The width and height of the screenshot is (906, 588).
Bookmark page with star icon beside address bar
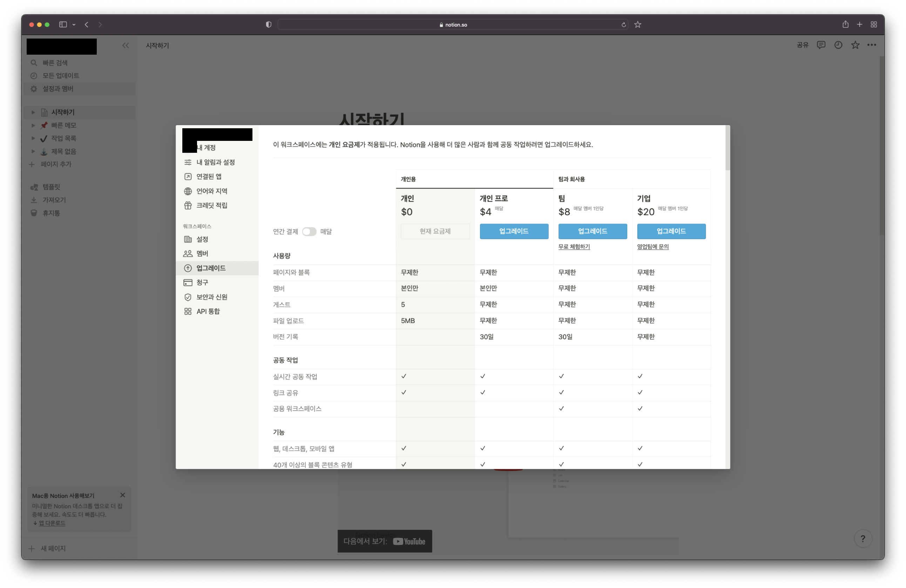pos(638,24)
